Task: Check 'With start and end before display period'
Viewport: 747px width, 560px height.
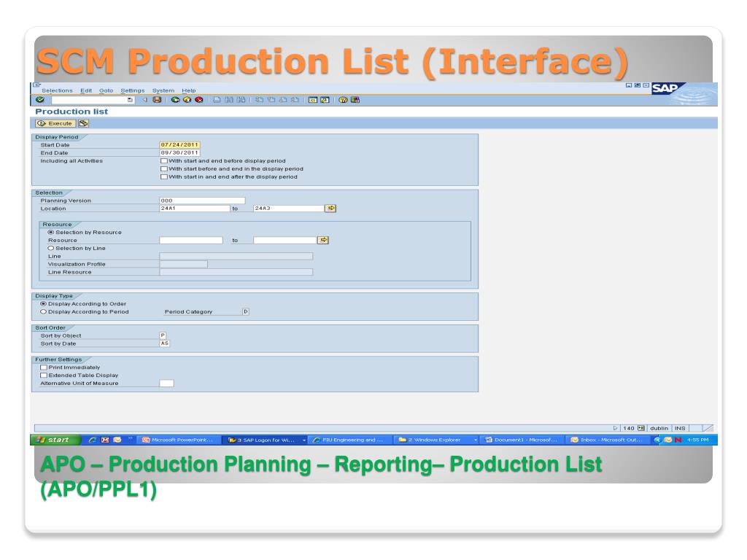Action: tap(164, 161)
